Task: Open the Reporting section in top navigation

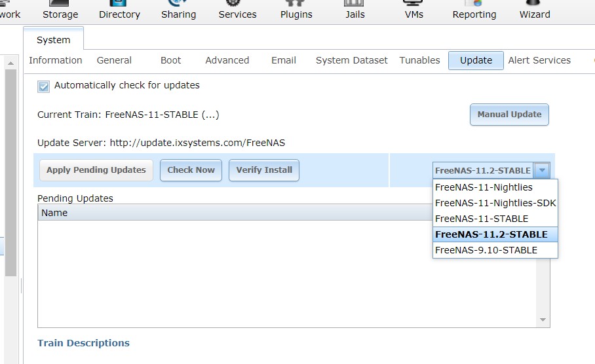Action: click(474, 10)
